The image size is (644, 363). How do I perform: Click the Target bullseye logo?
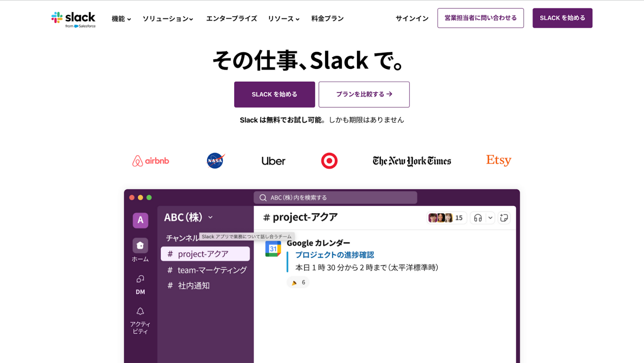click(x=329, y=161)
